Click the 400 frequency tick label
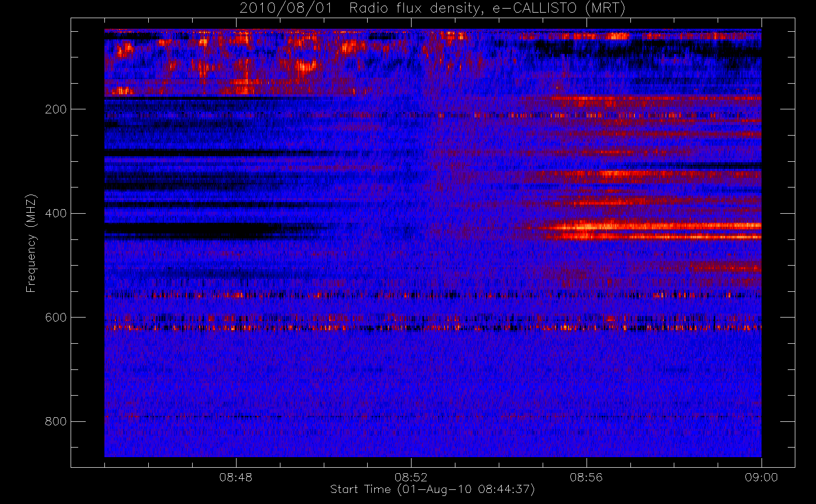The height and width of the screenshot is (504, 816). tap(55, 213)
